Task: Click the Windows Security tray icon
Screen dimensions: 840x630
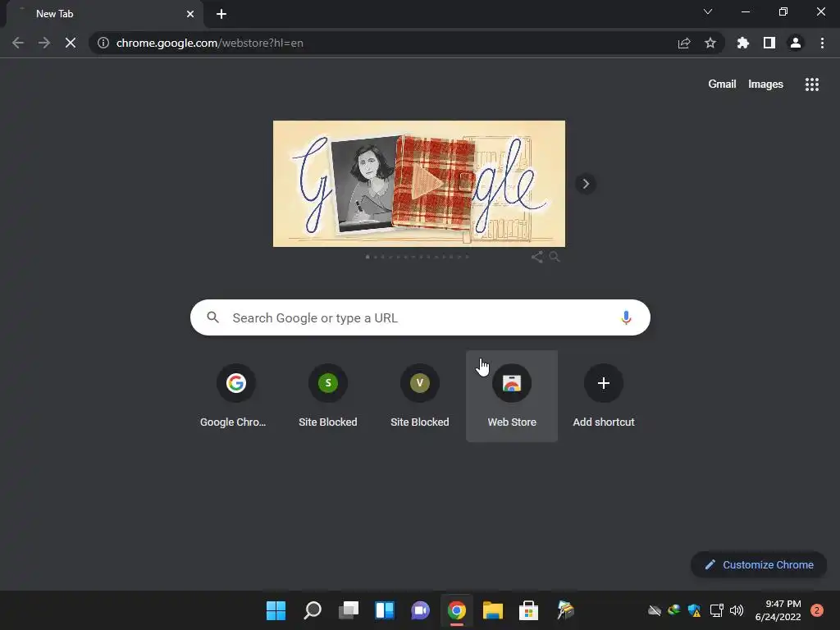Action: [694, 610]
